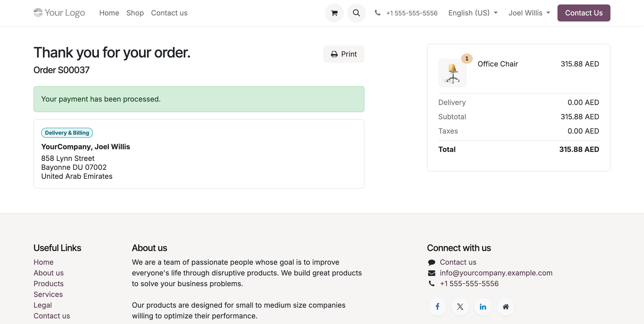Click the speech bubble icon in footer
Screen dimensions: 644x324
click(432, 262)
